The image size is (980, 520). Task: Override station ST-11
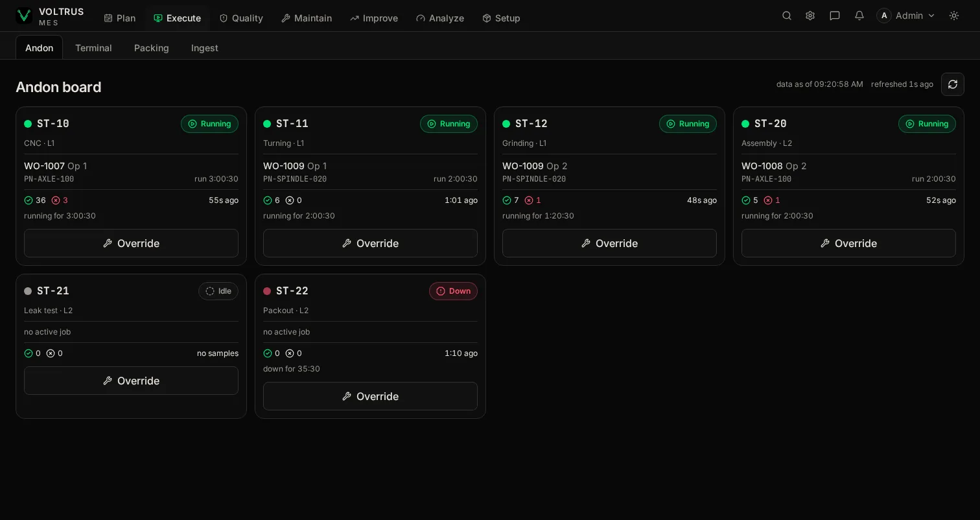(x=370, y=243)
